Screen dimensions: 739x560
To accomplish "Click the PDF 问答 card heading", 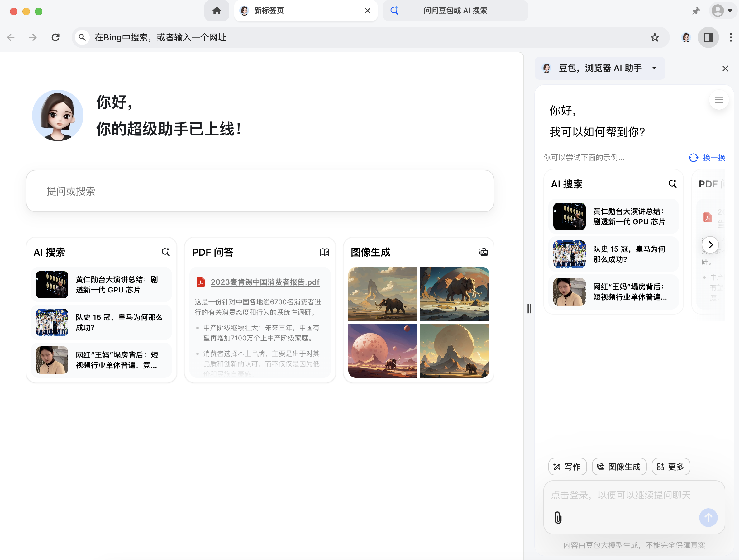I will [212, 252].
